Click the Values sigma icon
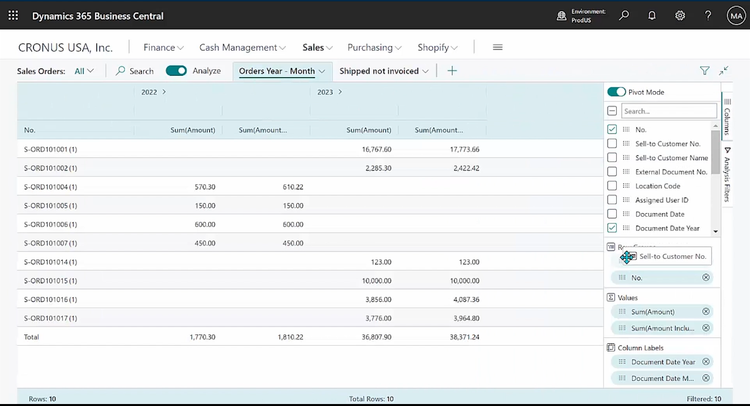This screenshot has height=406, width=750. pos(611,297)
